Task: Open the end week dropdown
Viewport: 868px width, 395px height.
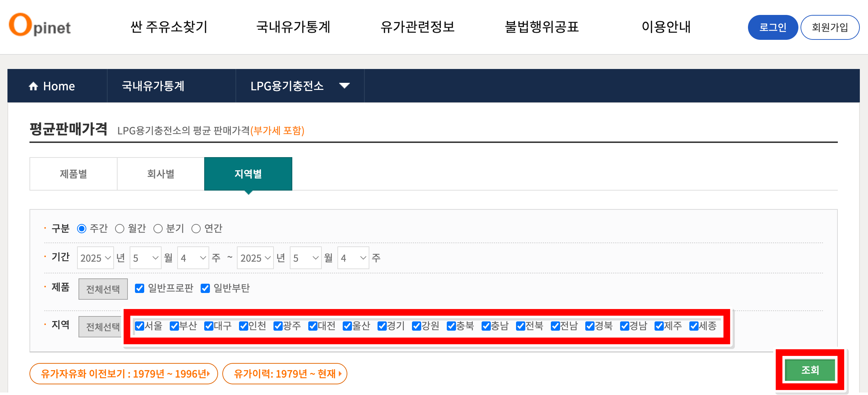Action: click(353, 258)
